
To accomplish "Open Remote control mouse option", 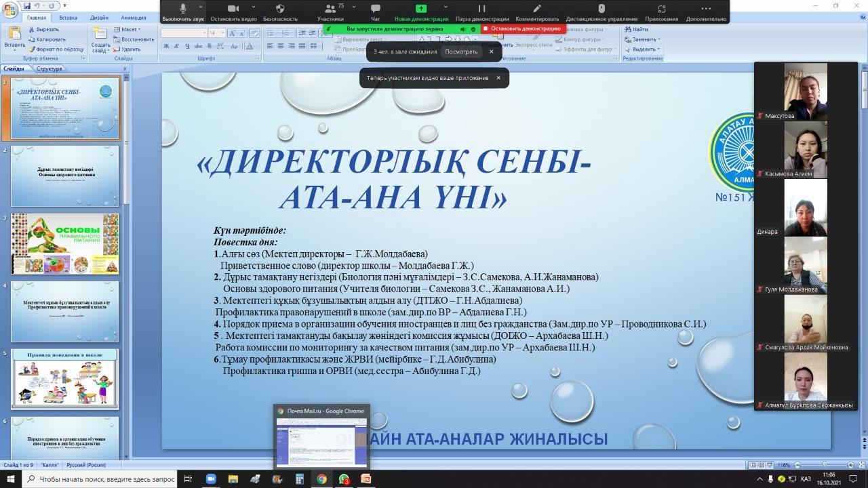I will (x=601, y=9).
